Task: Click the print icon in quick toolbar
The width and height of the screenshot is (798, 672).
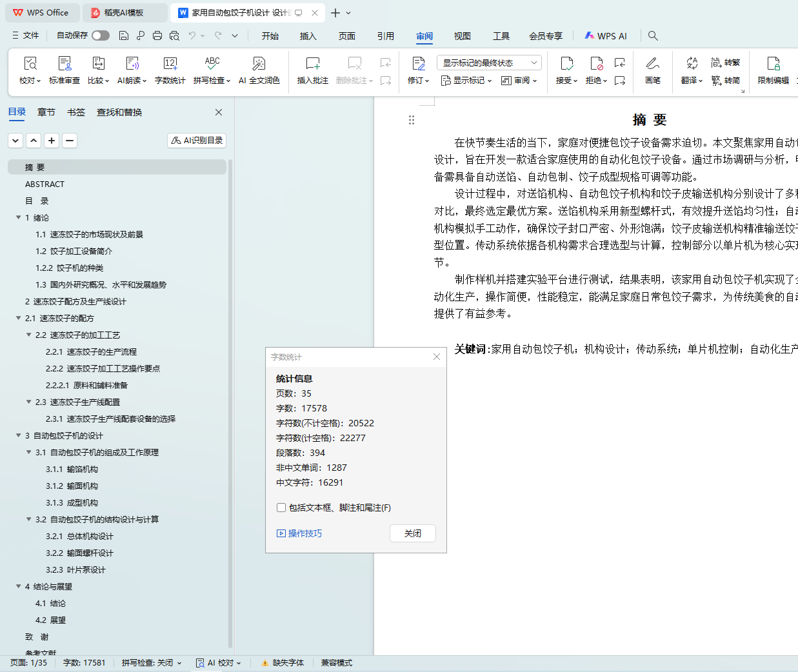Action: [157, 35]
